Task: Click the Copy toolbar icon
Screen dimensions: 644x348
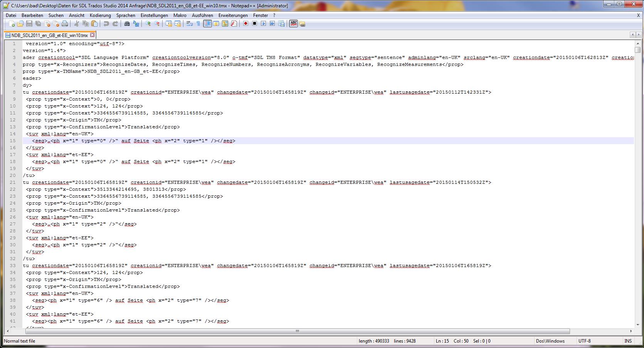Action: coord(86,24)
